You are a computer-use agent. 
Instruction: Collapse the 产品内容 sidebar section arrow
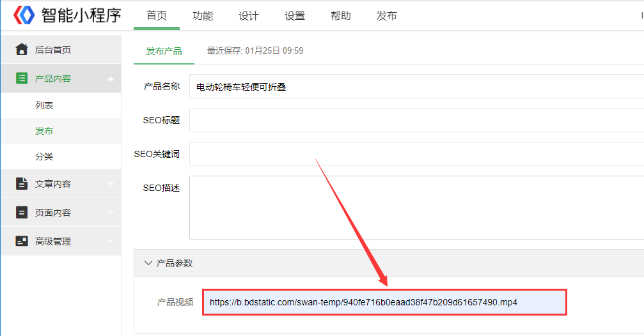111,79
